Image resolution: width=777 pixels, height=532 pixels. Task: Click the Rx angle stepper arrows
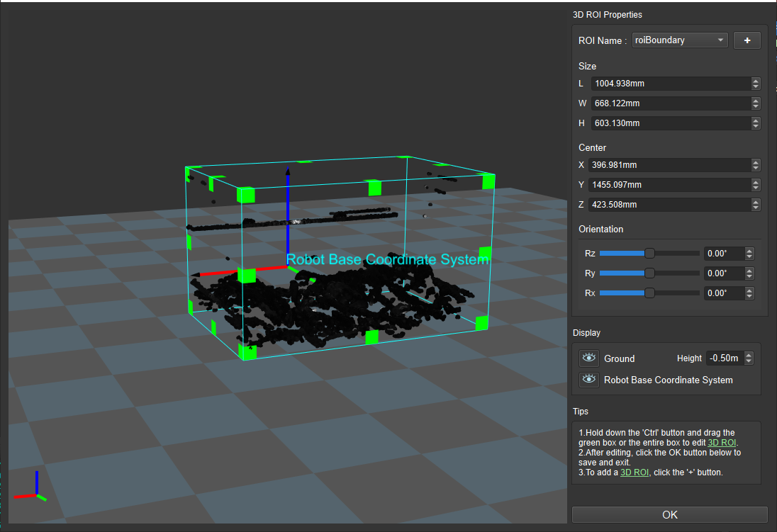[749, 293]
